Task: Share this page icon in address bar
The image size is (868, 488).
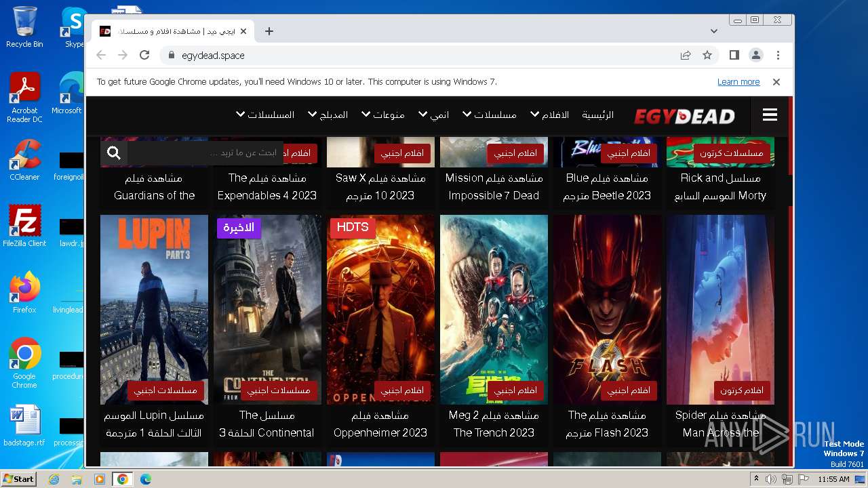Action: tap(686, 56)
